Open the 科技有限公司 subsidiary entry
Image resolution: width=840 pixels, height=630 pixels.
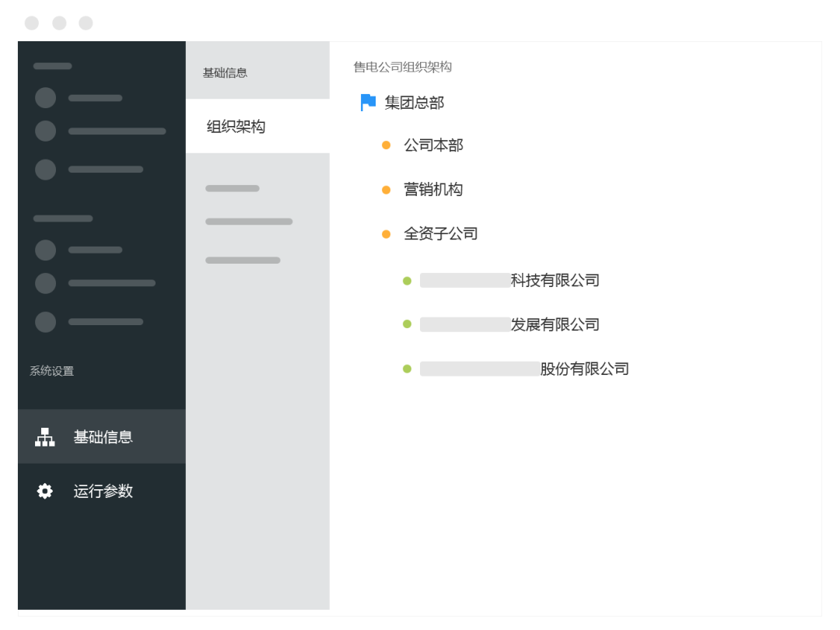554,281
